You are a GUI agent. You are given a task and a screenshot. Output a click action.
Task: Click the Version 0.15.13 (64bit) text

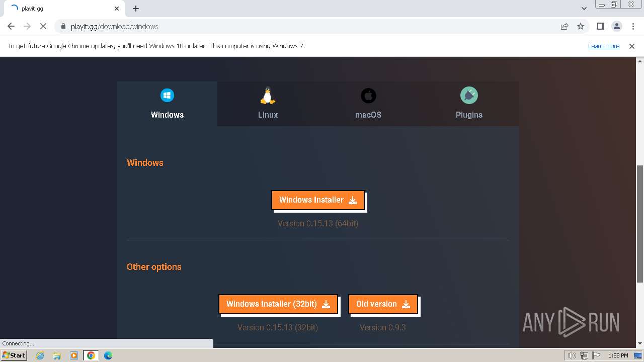click(318, 224)
